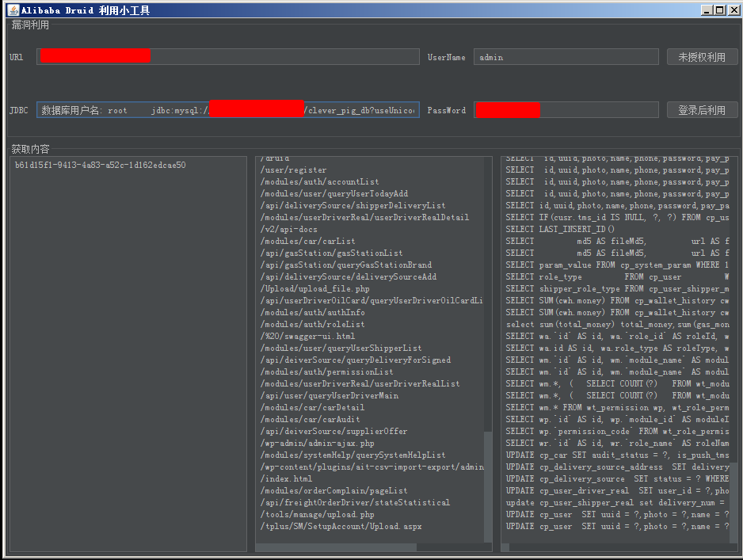Click URL list vertical scrollbar thumb

click(488, 486)
